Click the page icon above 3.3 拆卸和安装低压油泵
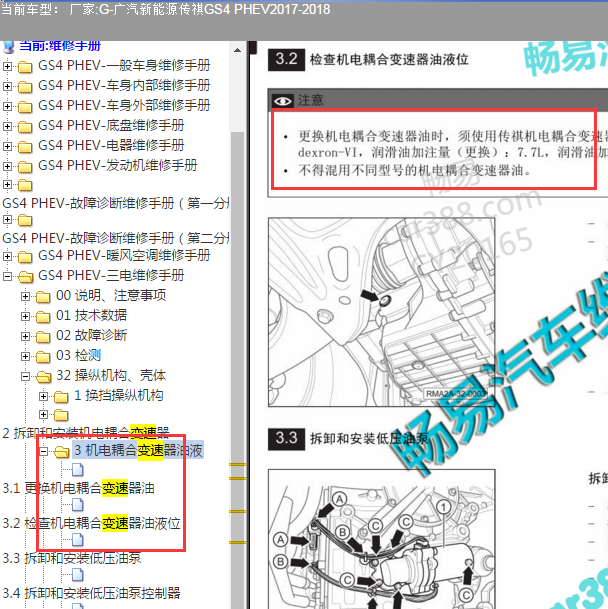 point(78,539)
